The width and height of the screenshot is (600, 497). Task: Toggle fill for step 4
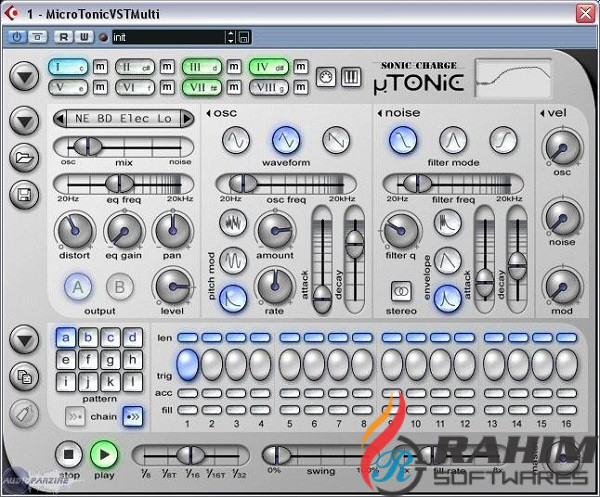tap(260, 410)
